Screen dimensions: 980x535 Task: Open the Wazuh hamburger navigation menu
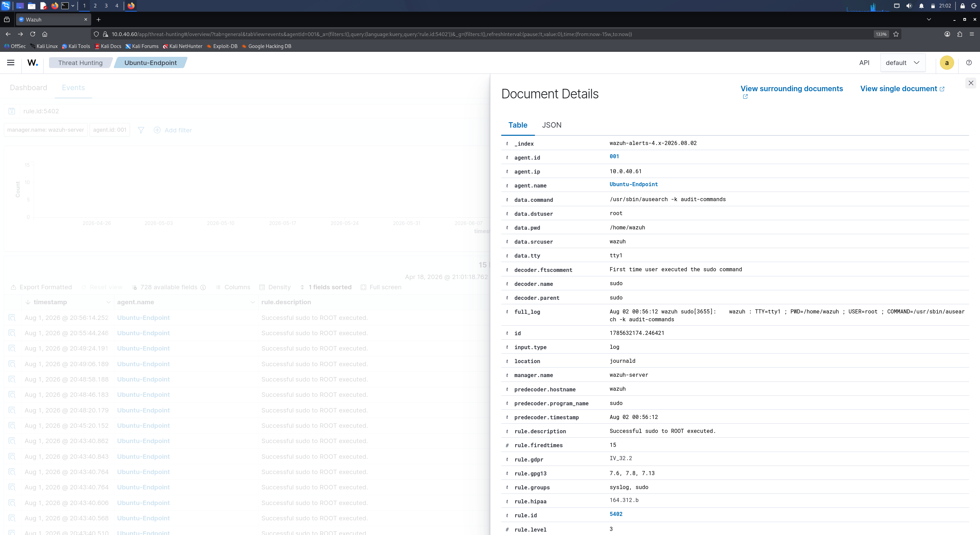point(11,63)
